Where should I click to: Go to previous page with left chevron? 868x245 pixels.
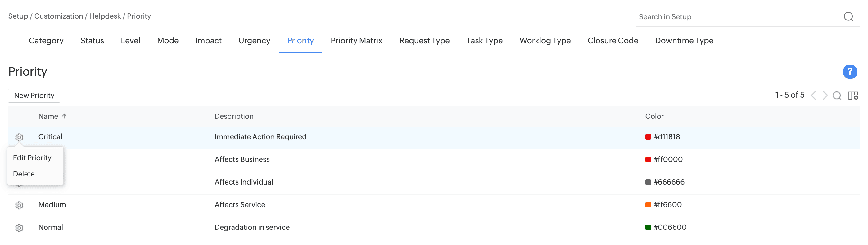(813, 96)
